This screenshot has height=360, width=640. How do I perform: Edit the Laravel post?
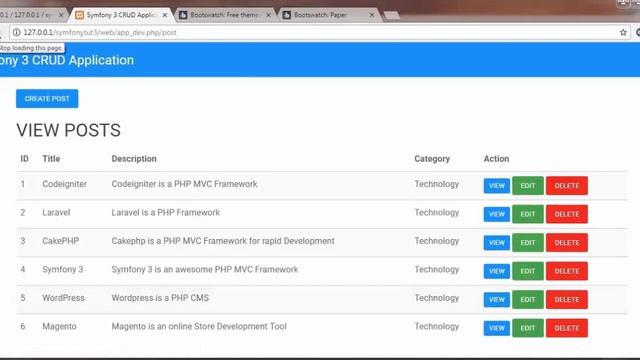[528, 214]
